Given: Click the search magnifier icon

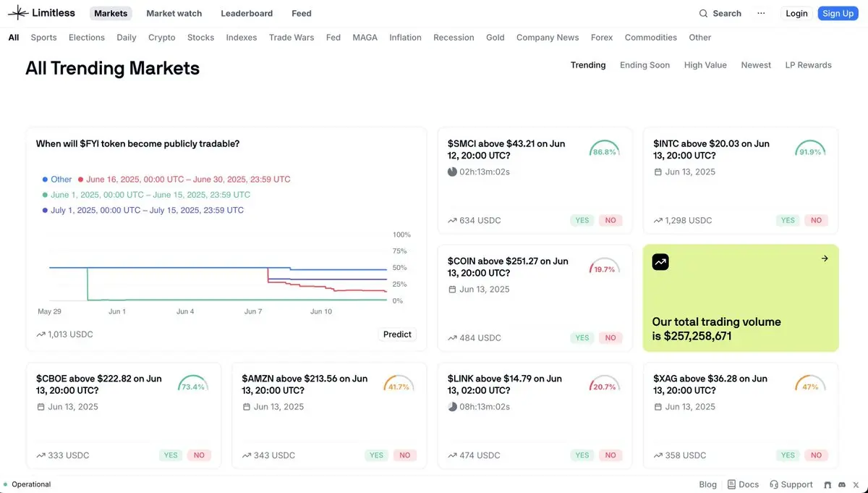Looking at the screenshot, I should coord(703,14).
